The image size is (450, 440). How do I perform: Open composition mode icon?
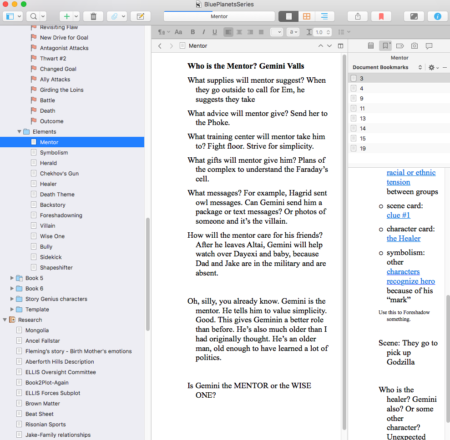pyautogui.click(x=414, y=16)
